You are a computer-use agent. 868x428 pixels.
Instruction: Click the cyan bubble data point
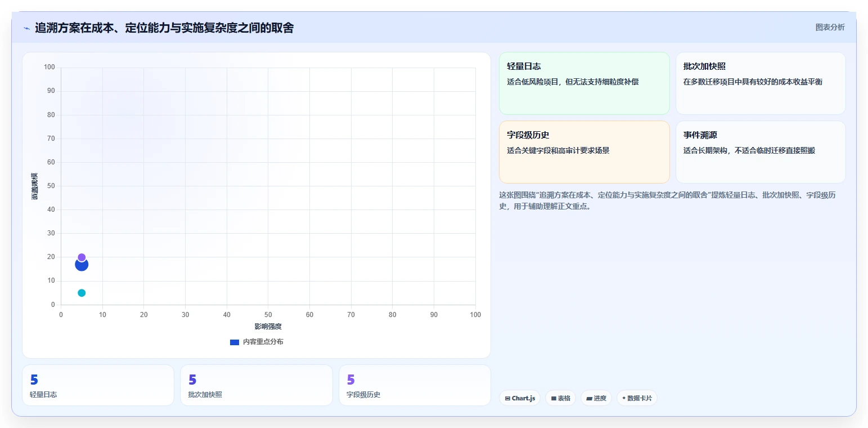pyautogui.click(x=82, y=293)
